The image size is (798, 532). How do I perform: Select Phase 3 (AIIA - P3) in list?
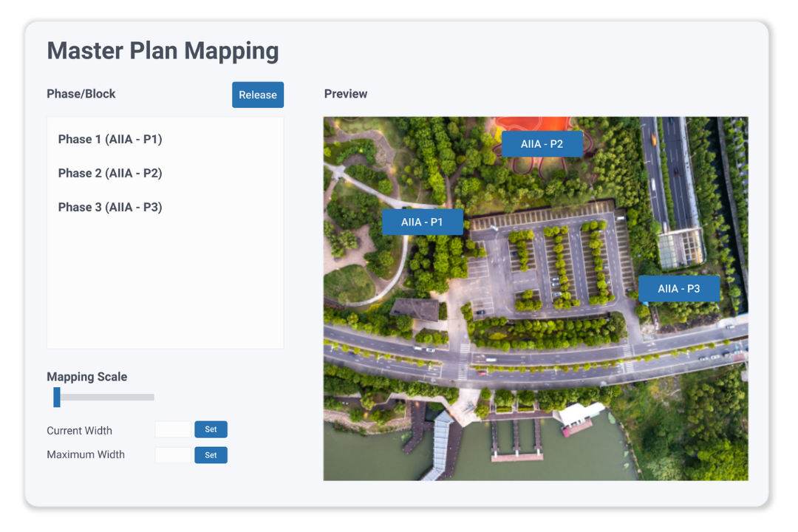click(x=110, y=207)
